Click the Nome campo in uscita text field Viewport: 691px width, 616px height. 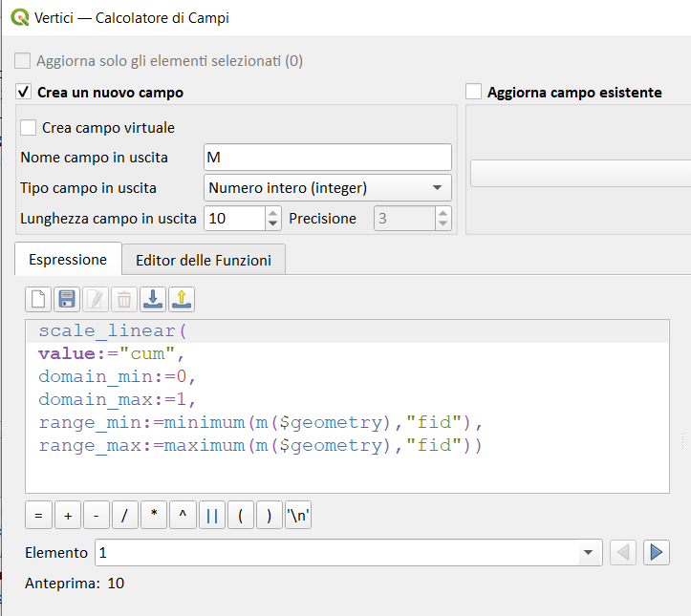point(327,158)
